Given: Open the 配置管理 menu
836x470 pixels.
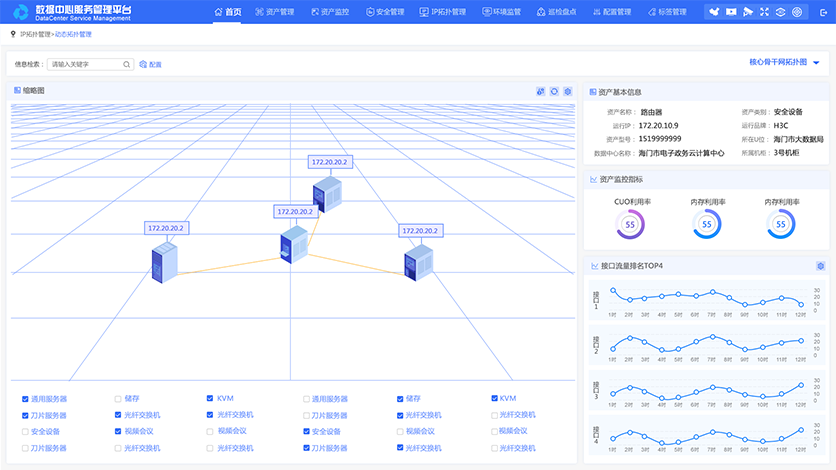Looking at the screenshot, I should coord(612,12).
